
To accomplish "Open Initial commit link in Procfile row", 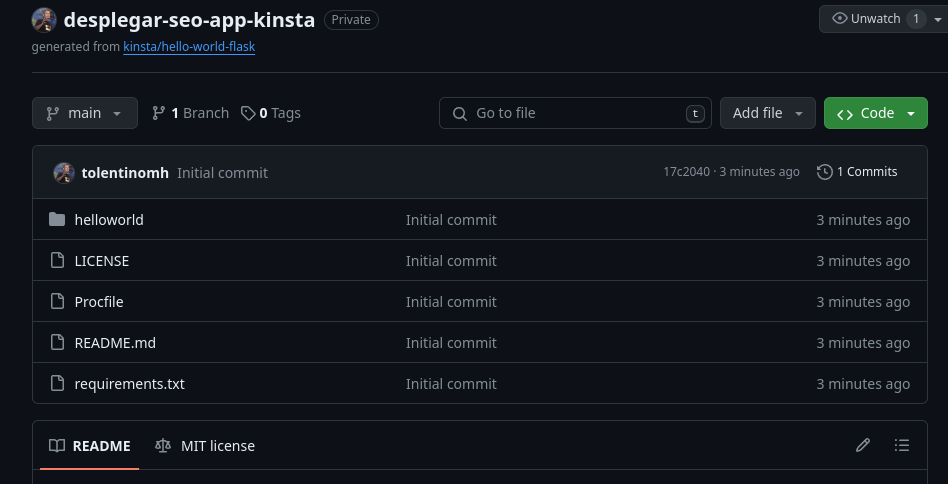I will coord(451,302).
